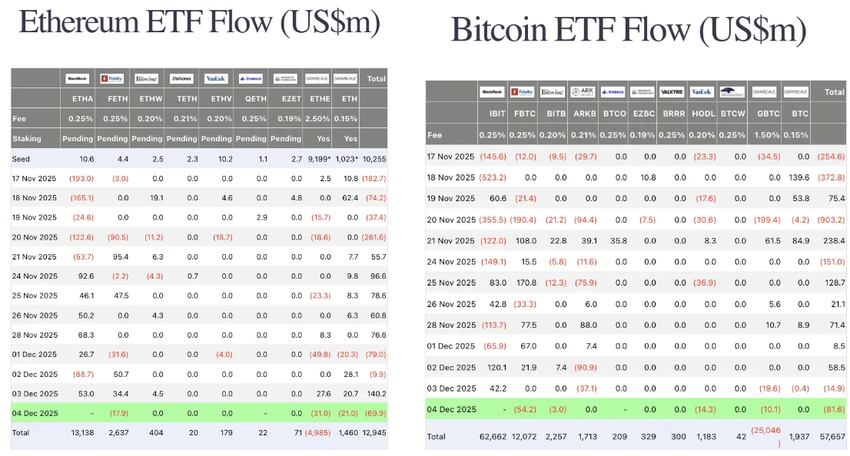Click 21Shares logo above TETH column
The height and width of the screenshot is (456, 850).
pyautogui.click(x=181, y=78)
